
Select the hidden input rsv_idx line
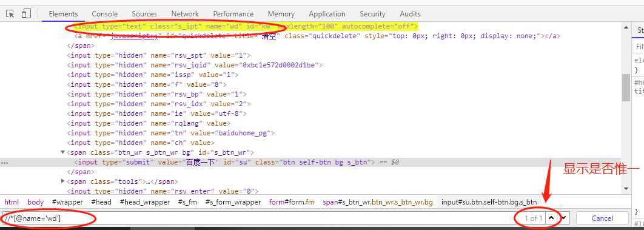point(158,104)
